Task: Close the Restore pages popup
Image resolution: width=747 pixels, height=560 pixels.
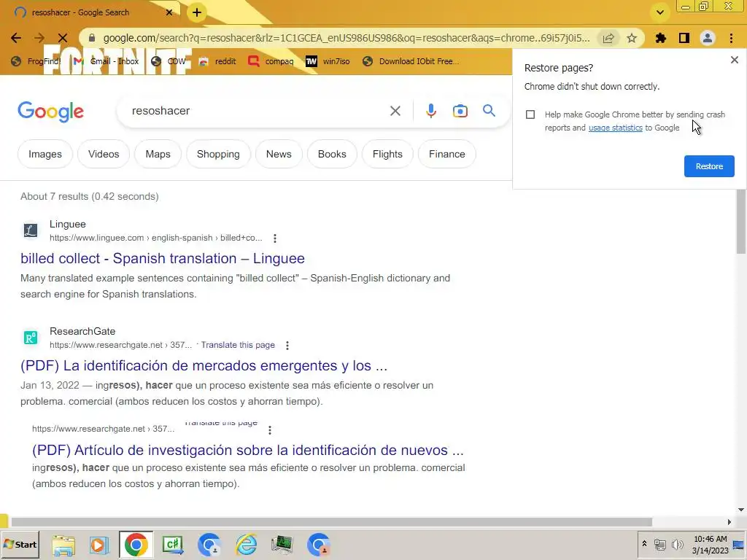Action: tap(734, 60)
